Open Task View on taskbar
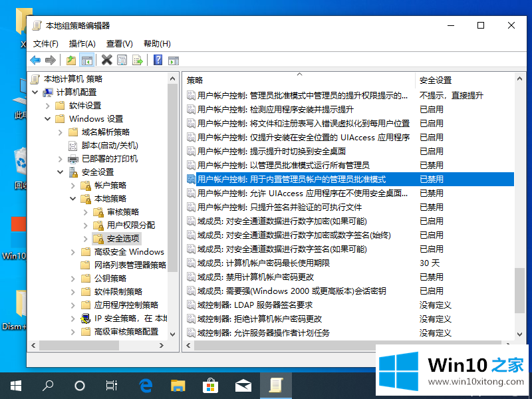This screenshot has height=399, width=532. tap(111, 386)
